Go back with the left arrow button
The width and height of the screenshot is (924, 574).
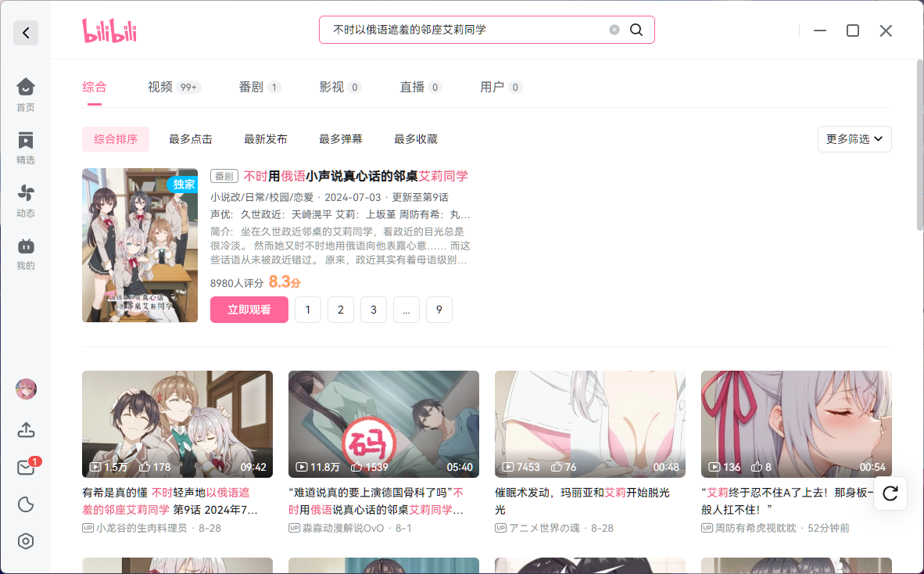(x=26, y=32)
